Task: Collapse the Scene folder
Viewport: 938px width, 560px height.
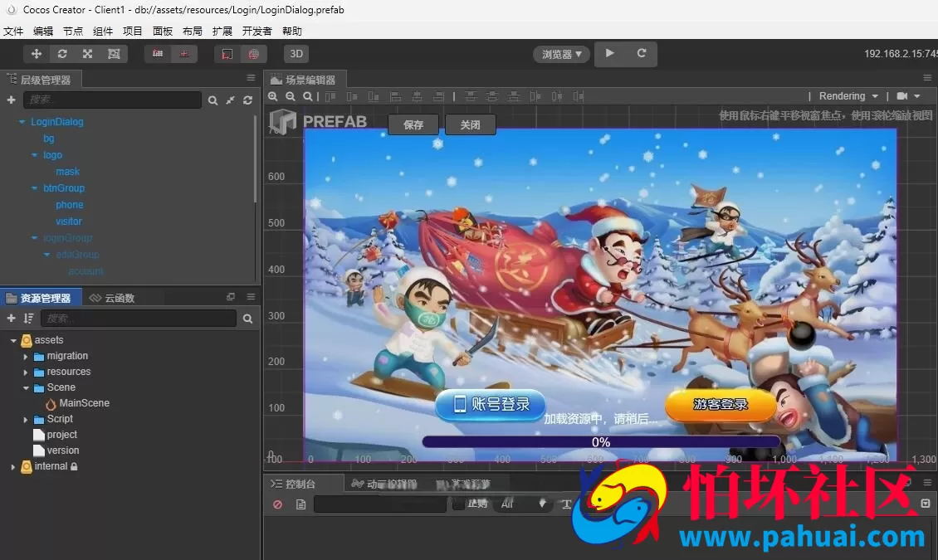Action: [26, 388]
